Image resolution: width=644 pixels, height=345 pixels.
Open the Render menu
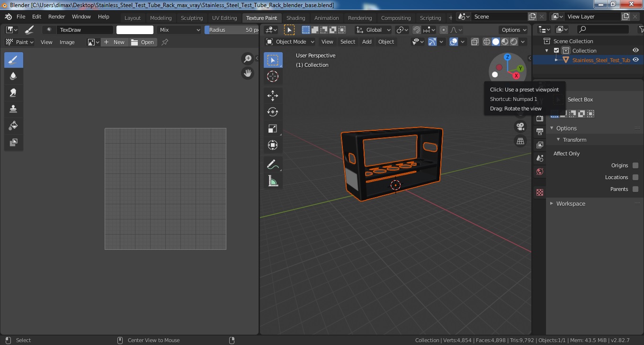click(56, 17)
